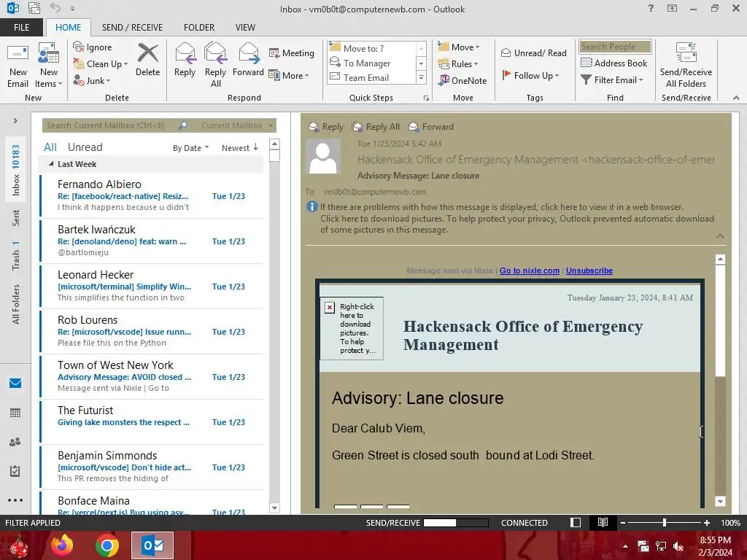Delete the selected message

pos(147,60)
